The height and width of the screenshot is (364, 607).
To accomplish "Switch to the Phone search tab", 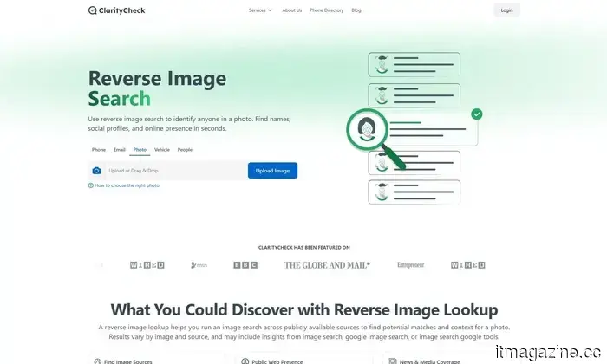I will pyautogui.click(x=99, y=150).
